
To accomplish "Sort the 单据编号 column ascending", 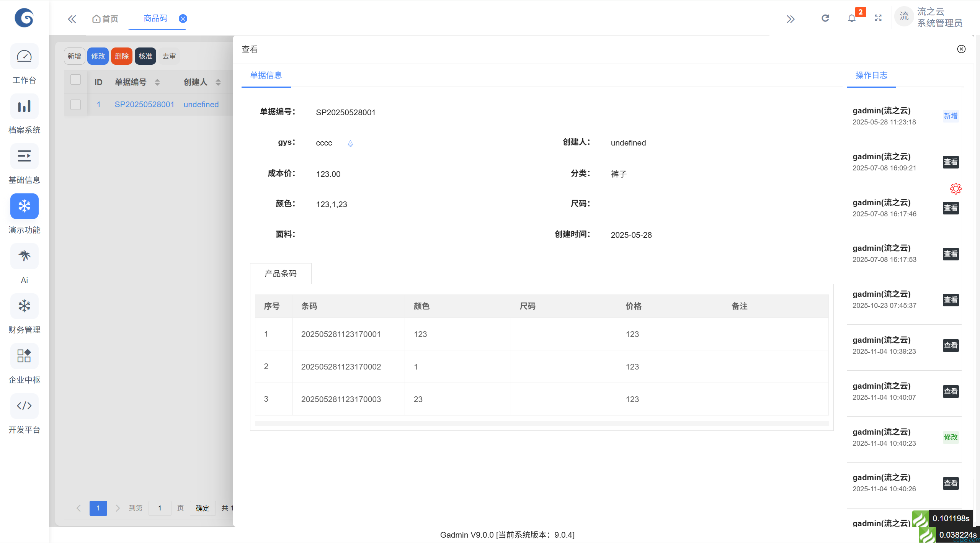I will pyautogui.click(x=157, y=80).
